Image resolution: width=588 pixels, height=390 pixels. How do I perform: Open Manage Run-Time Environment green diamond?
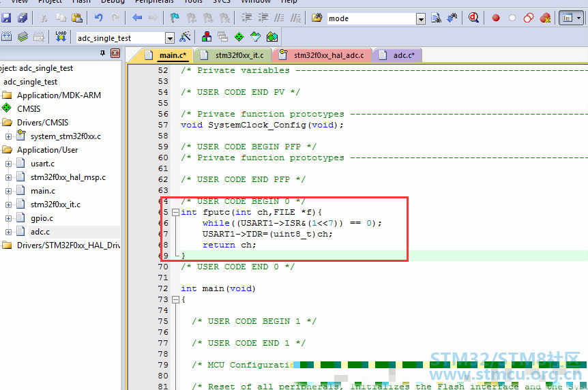239,37
